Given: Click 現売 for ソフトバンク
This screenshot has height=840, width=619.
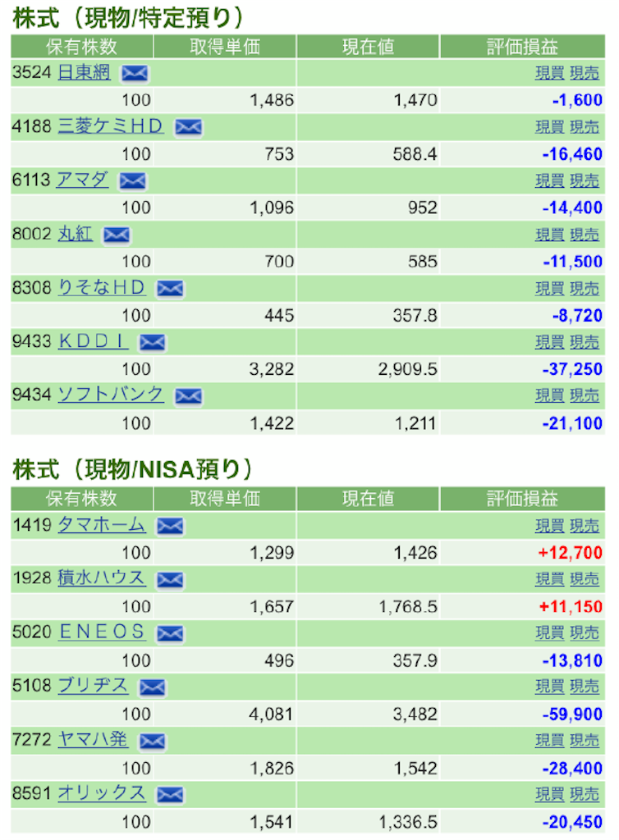Looking at the screenshot, I should pyautogui.click(x=585, y=396).
